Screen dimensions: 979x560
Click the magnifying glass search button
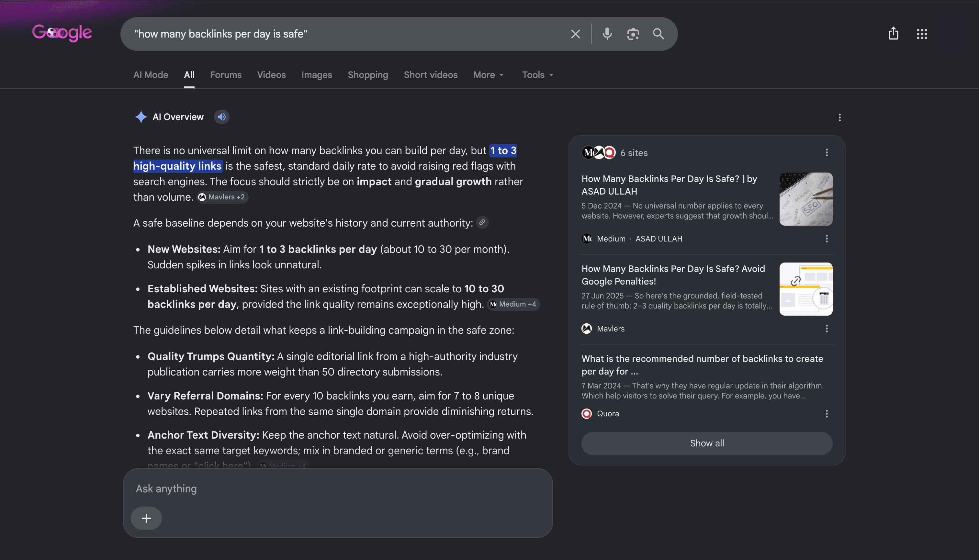click(658, 34)
